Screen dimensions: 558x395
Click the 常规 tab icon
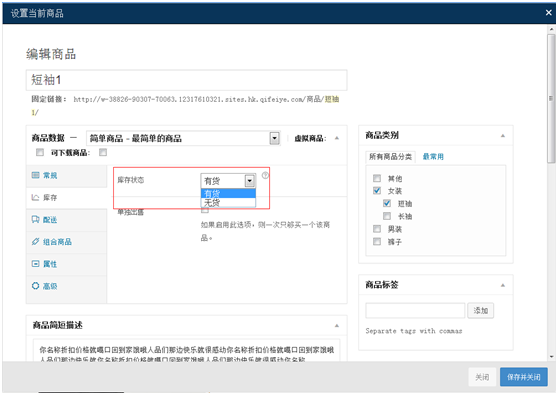[35, 175]
